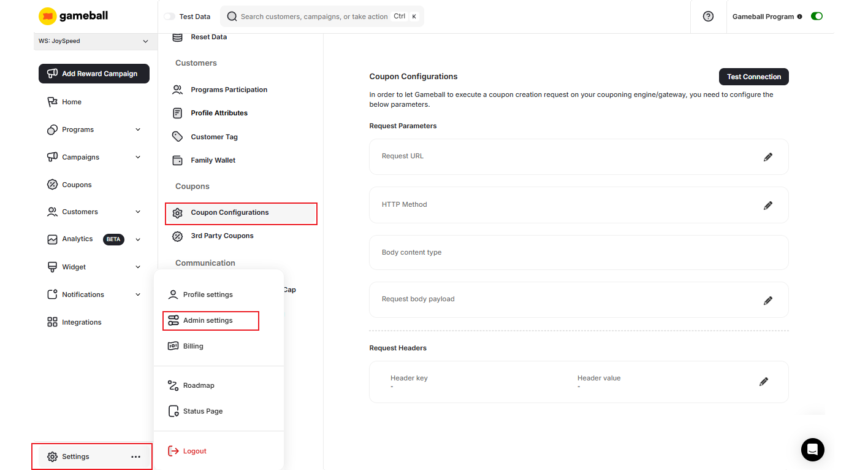Open the chat support bubble
868x470 pixels.
point(812,450)
